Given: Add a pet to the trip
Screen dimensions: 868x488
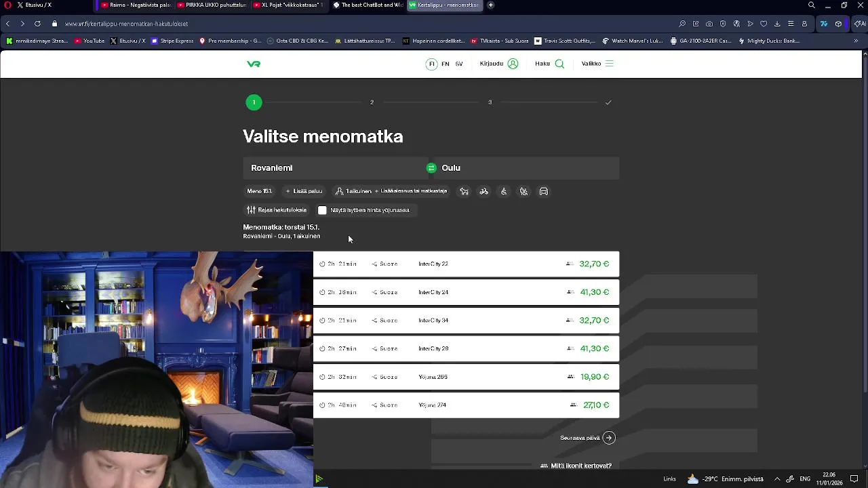Looking at the screenshot, I should click(x=464, y=191).
